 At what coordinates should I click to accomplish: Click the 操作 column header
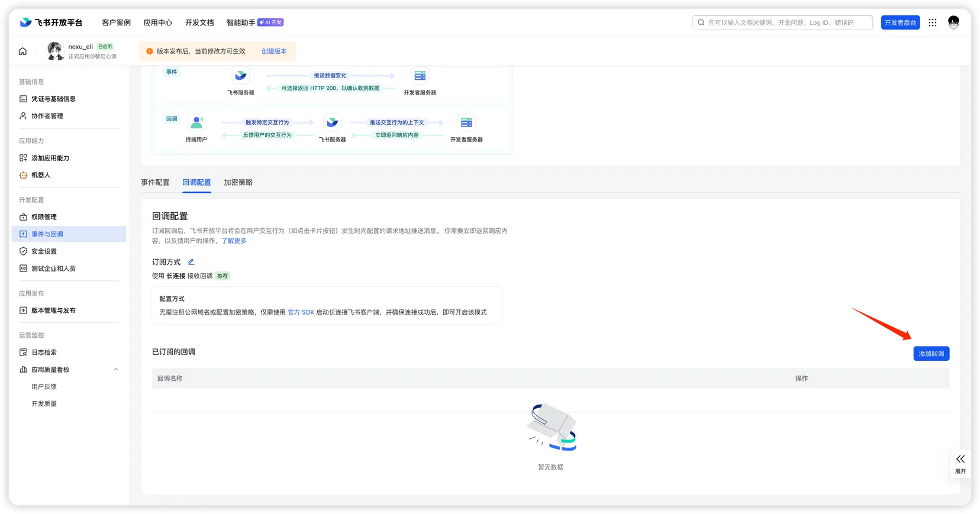(801, 379)
